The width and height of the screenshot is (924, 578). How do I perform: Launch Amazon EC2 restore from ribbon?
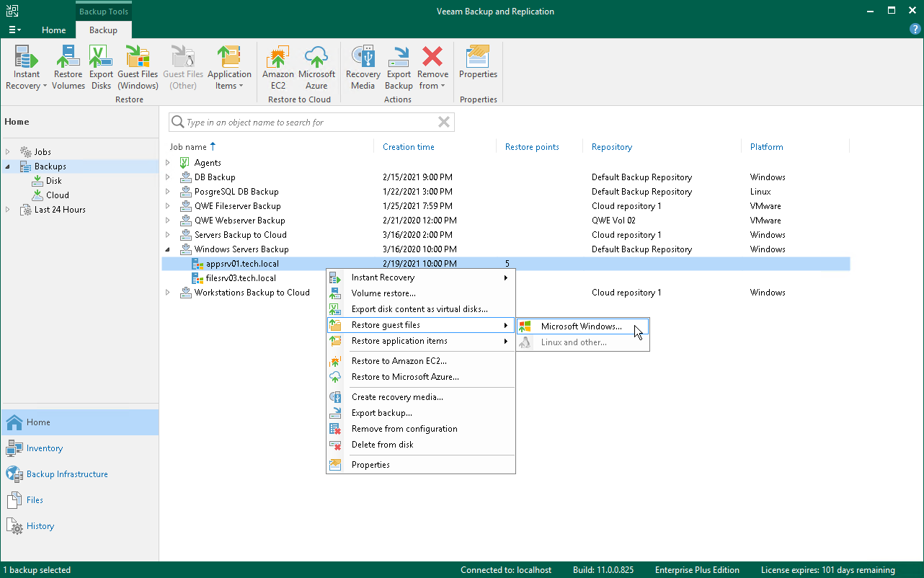coord(277,67)
